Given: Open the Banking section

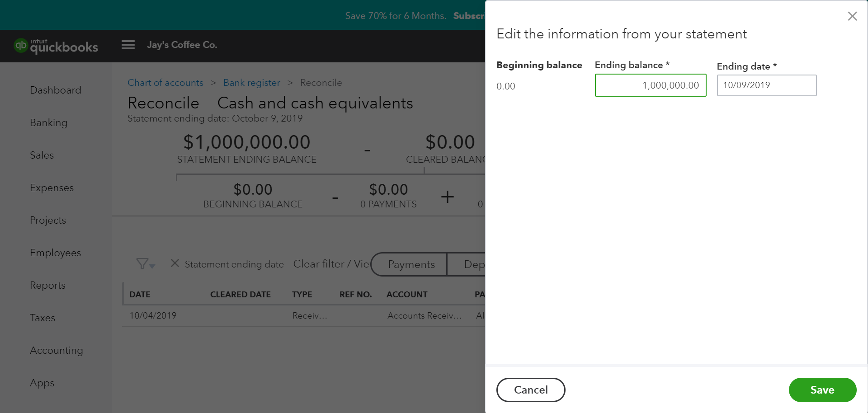Looking at the screenshot, I should 48,122.
